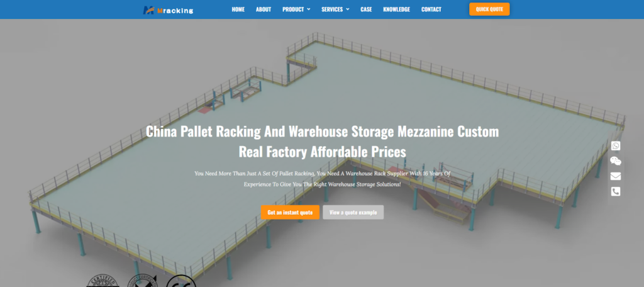Click the first Certified badge image

click(x=103, y=281)
